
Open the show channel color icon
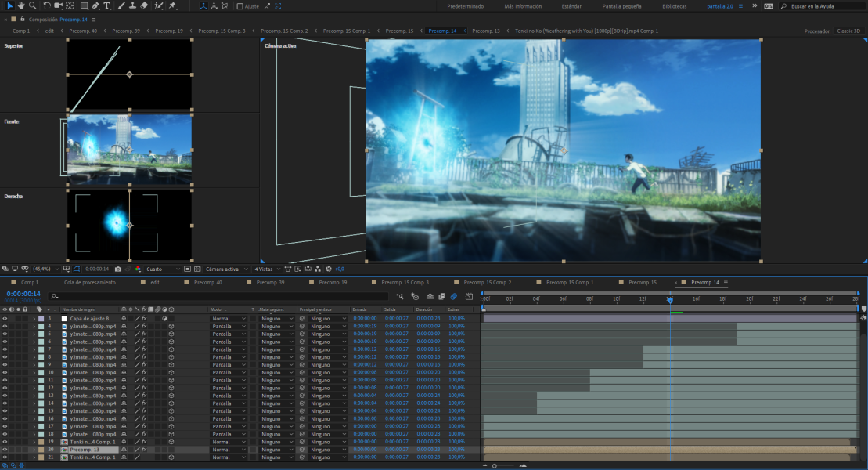138,269
